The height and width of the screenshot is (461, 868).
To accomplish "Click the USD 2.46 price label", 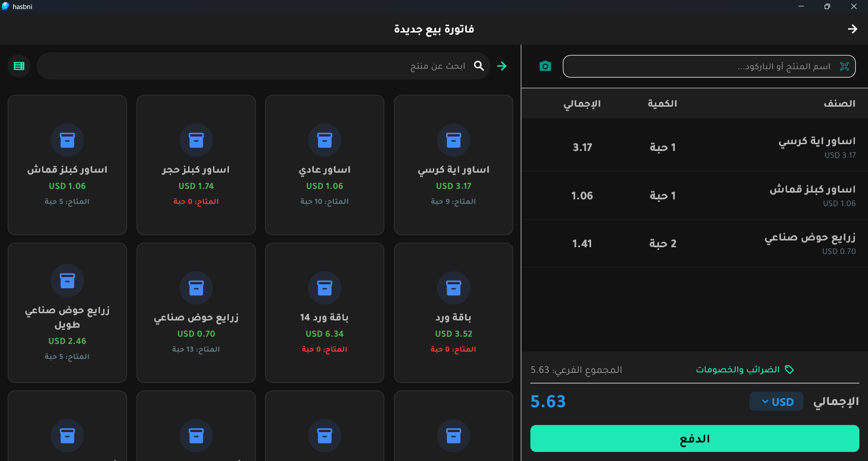I will coord(67,341).
